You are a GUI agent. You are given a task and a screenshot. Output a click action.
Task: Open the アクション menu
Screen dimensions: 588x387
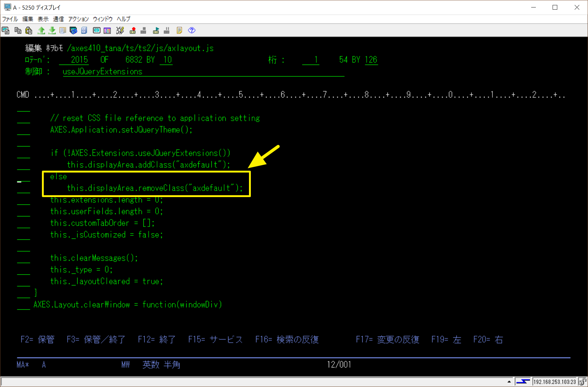[x=78, y=19]
